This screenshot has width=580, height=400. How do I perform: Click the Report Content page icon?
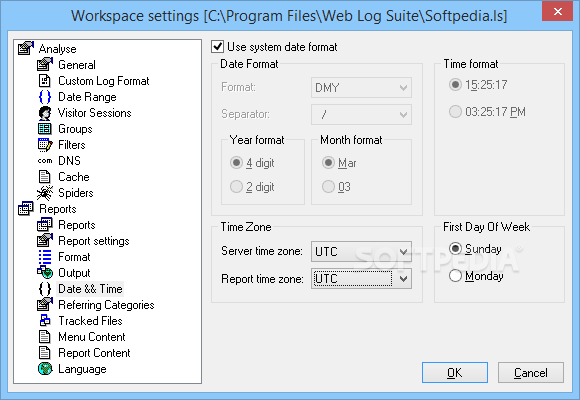(x=45, y=353)
